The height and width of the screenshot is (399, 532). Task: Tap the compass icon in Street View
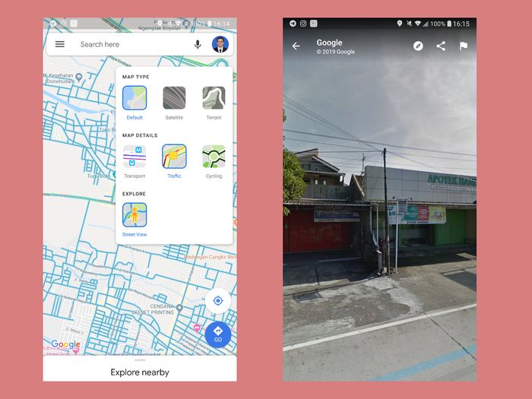(418, 46)
